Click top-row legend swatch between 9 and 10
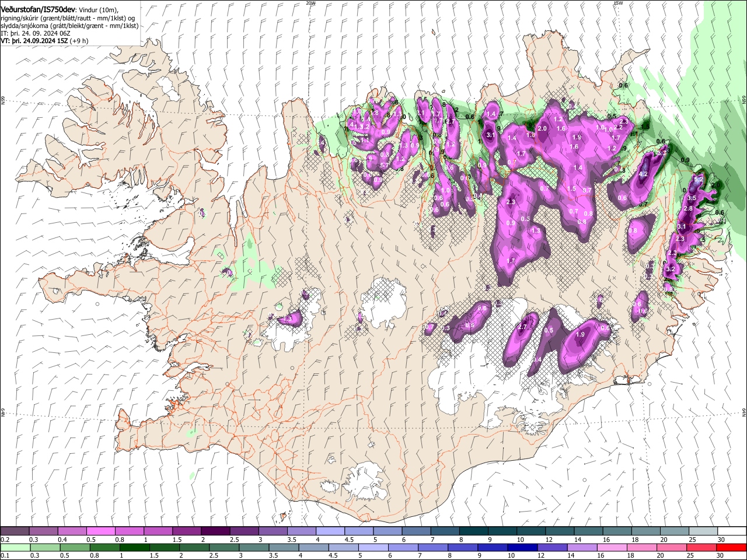The height and width of the screenshot is (560, 747). coord(502,531)
